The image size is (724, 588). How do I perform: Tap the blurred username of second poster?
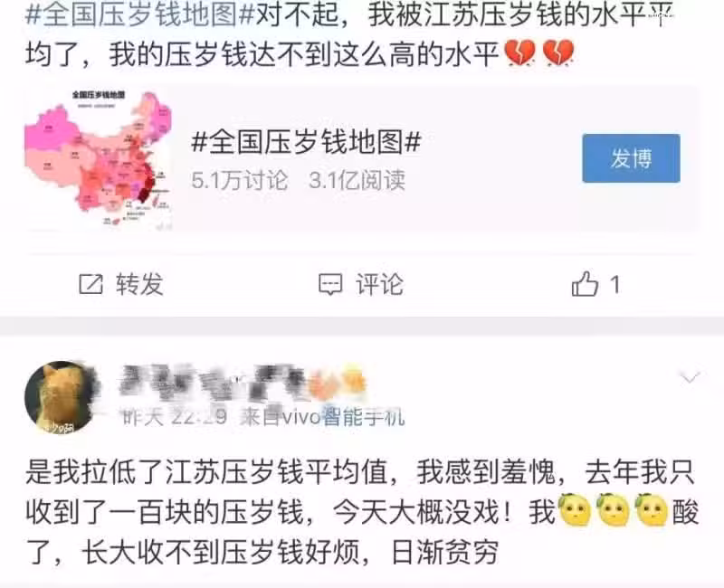click(243, 383)
